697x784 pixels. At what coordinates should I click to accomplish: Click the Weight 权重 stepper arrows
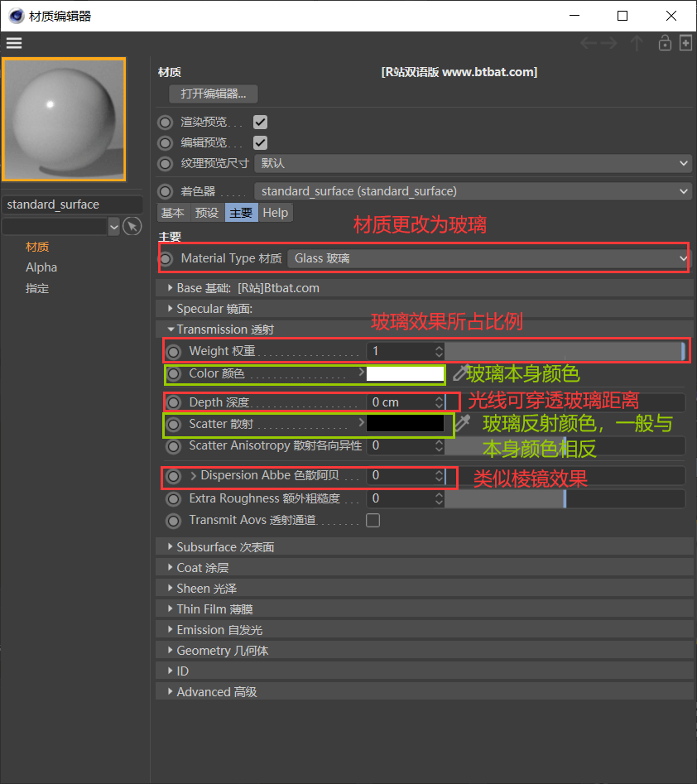click(x=439, y=351)
